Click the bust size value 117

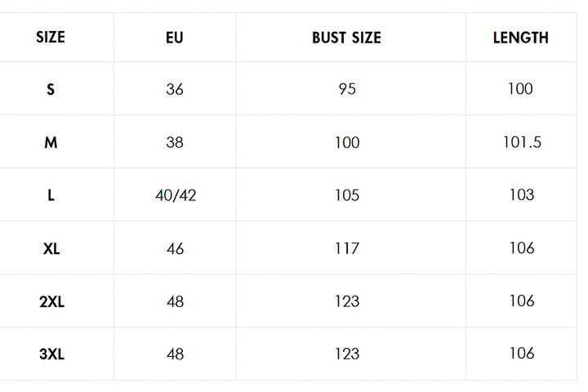coord(347,249)
